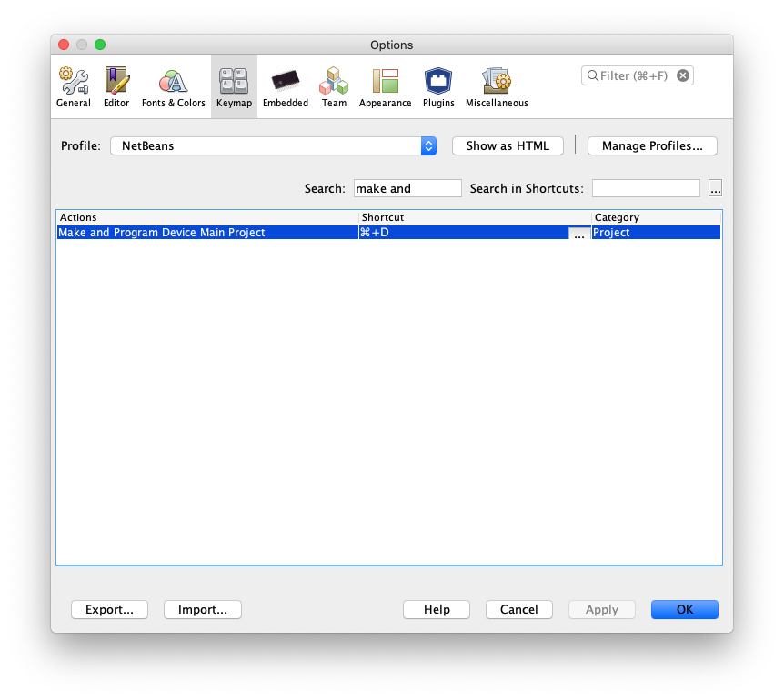784x700 pixels.
Task: Sort by the Shortcut column header
Action: [x=474, y=217]
